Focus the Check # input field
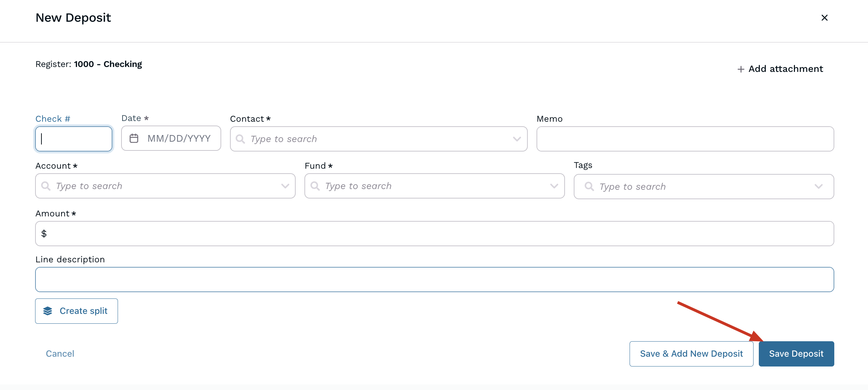This screenshot has width=868, height=390. tap(74, 139)
